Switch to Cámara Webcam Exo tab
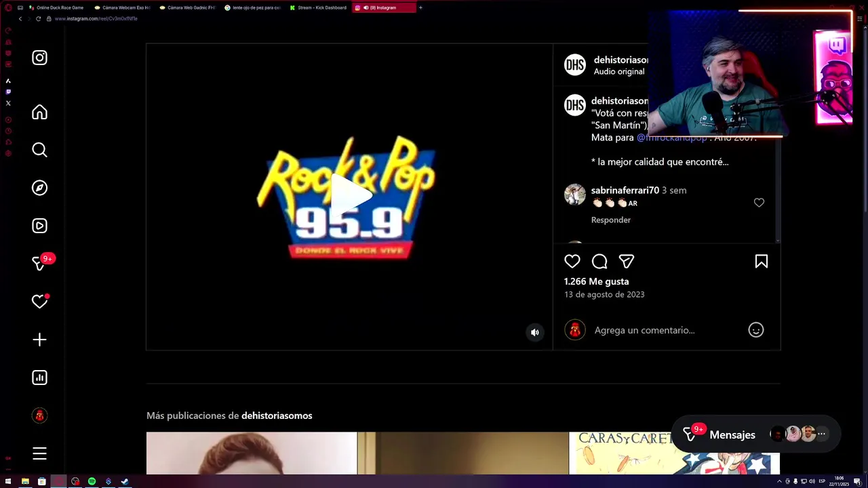This screenshot has height=488, width=868. click(x=123, y=7)
